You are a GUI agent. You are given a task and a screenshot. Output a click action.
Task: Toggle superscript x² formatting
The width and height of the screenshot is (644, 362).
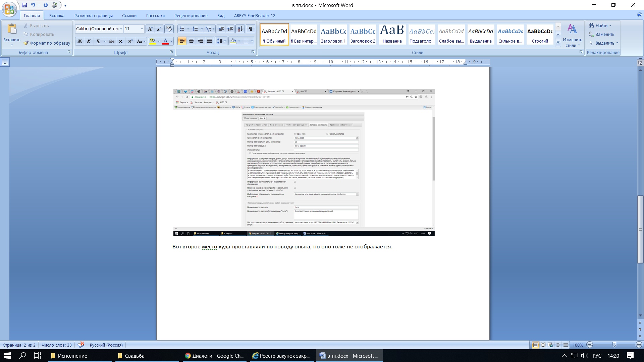pos(130,41)
